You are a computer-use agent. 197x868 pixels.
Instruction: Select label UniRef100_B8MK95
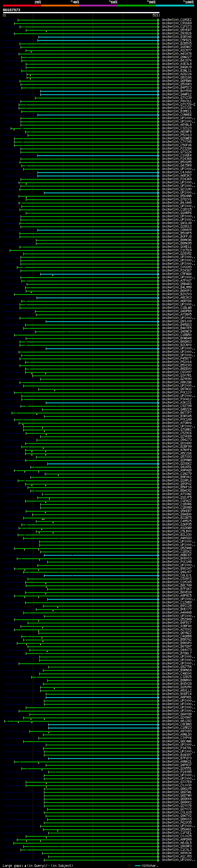click(177, 243)
